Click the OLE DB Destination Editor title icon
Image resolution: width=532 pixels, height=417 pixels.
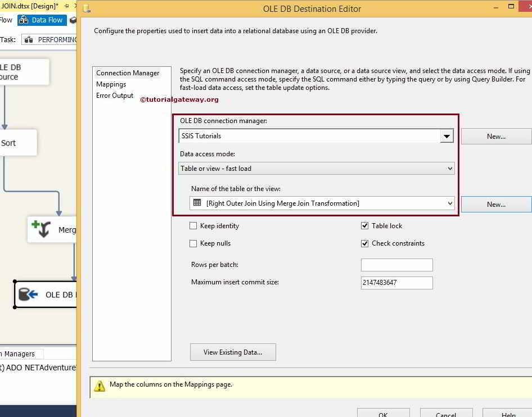(x=87, y=8)
